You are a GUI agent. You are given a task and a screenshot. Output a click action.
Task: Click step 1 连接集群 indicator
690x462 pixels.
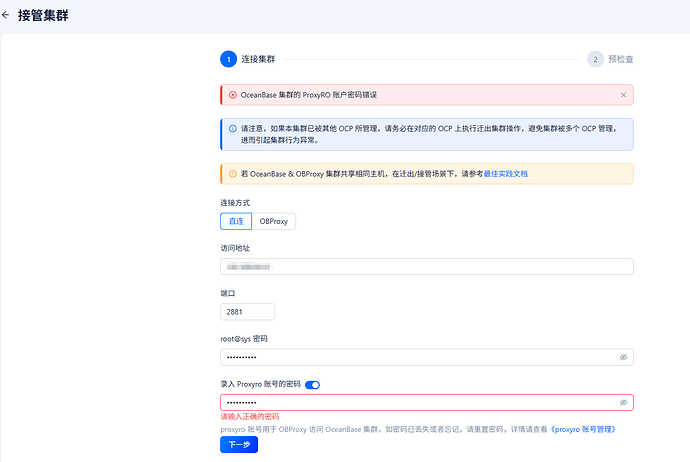(x=228, y=59)
